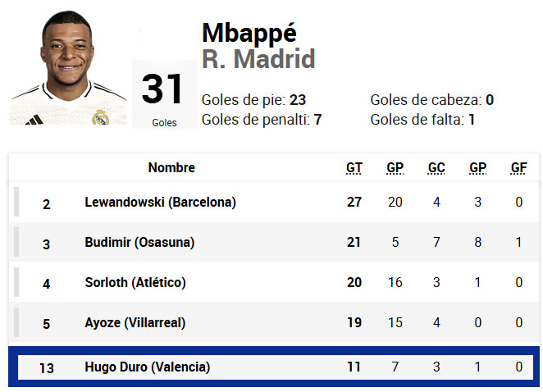This screenshot has width=543, height=392.
Task: Click highlighted Hugo Duro (Valencia) row
Action: [x=274, y=367]
